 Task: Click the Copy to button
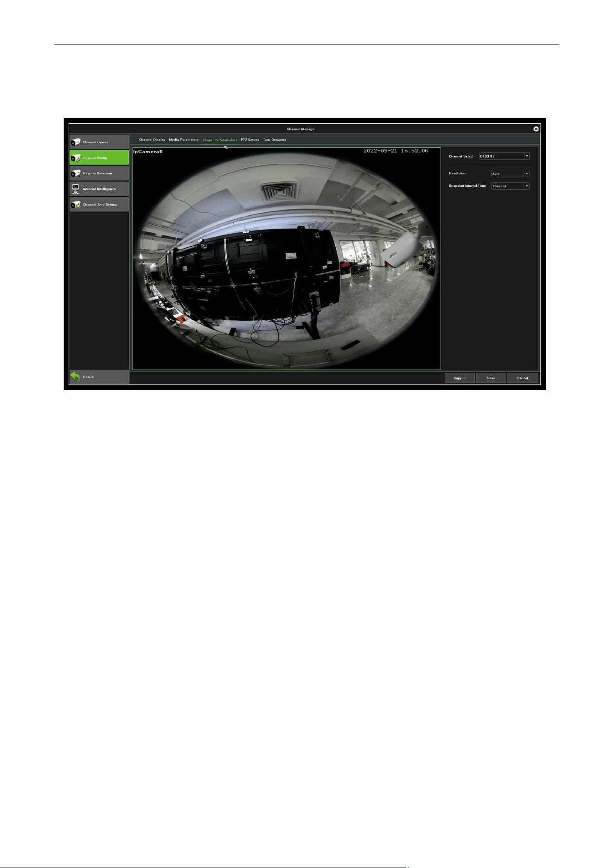tap(460, 378)
